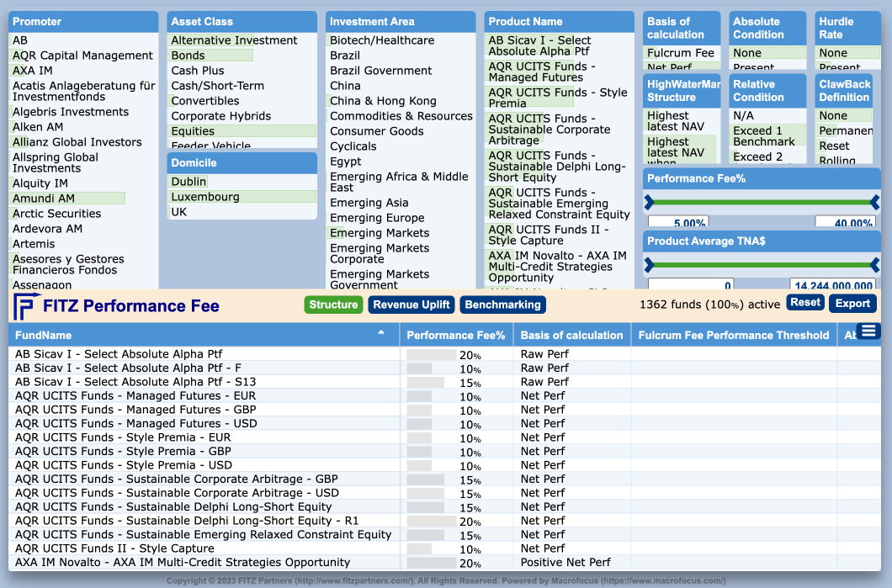The image size is (892, 588).
Task: Toggle the Luxembourg domicile filter
Action: pyautogui.click(x=205, y=197)
